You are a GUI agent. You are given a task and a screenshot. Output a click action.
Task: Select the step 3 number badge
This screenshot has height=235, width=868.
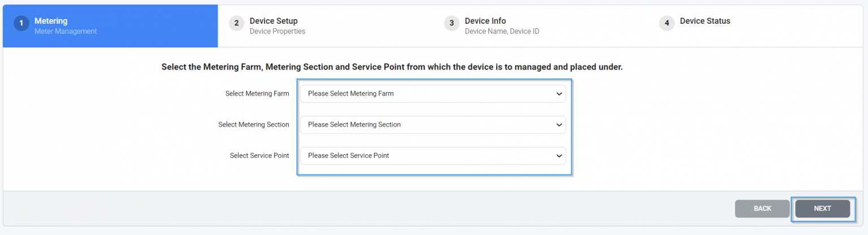pyautogui.click(x=452, y=24)
